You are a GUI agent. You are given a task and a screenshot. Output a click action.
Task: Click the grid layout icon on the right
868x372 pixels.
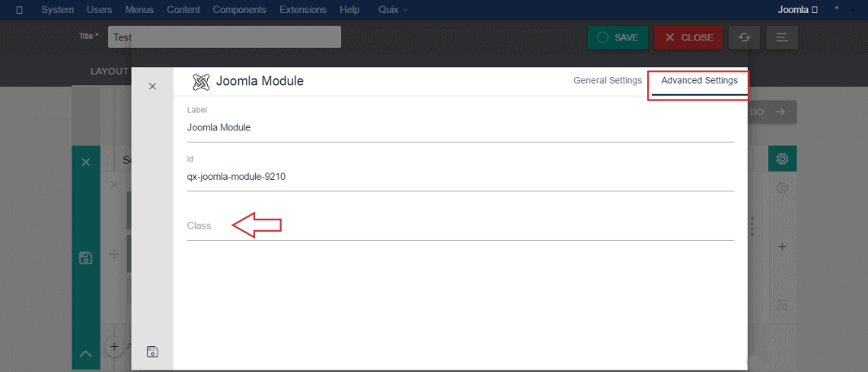(782, 306)
